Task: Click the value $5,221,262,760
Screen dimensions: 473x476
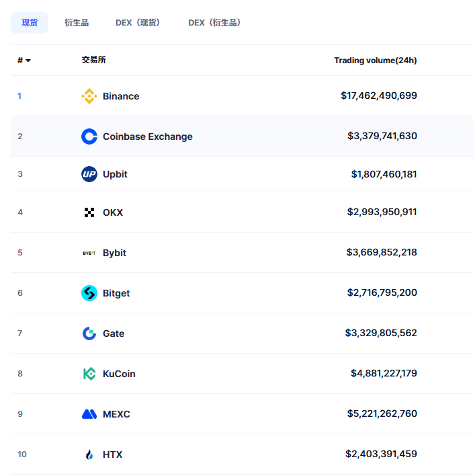Action: 382,413
